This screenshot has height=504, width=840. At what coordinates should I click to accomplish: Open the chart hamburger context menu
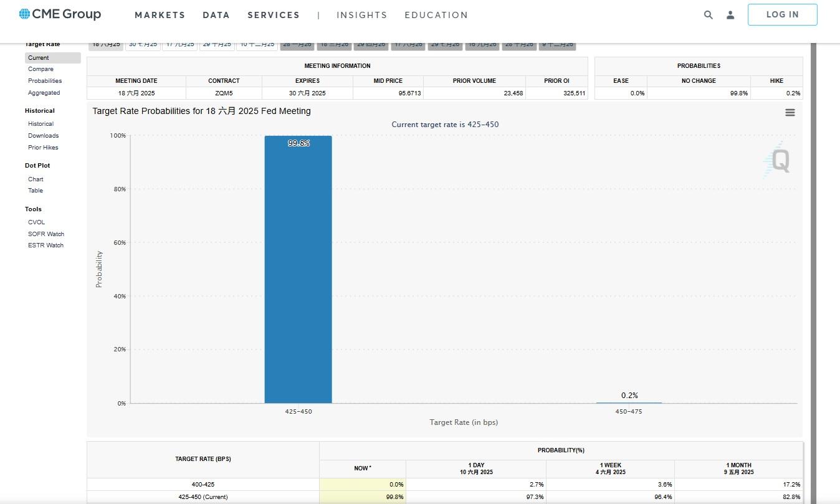tap(790, 113)
